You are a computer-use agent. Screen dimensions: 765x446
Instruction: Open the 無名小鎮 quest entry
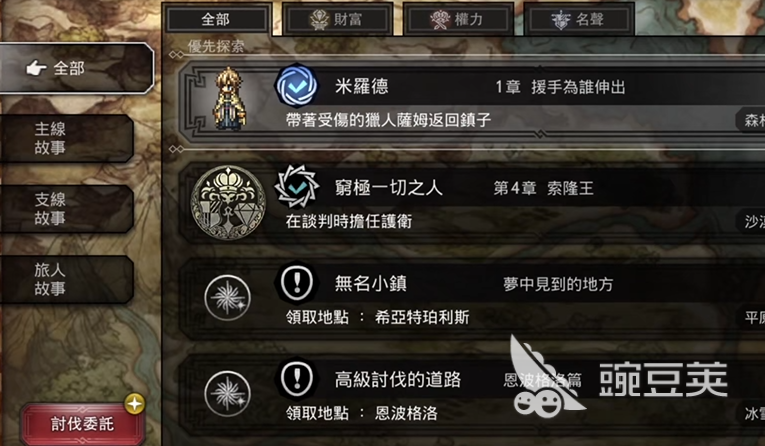472,299
